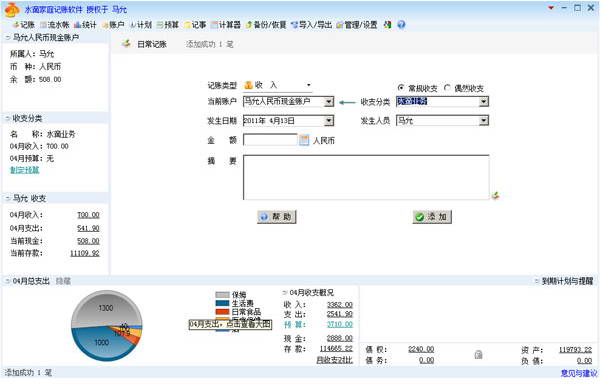The image size is (601, 392).
Task: Open the 计划 plans view
Action: [x=141, y=25]
